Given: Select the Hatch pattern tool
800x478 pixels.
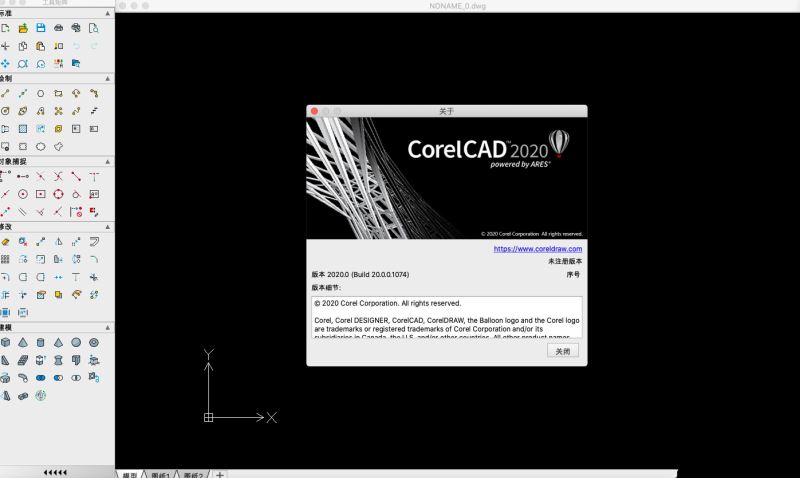Looking at the screenshot, I should tap(23, 129).
